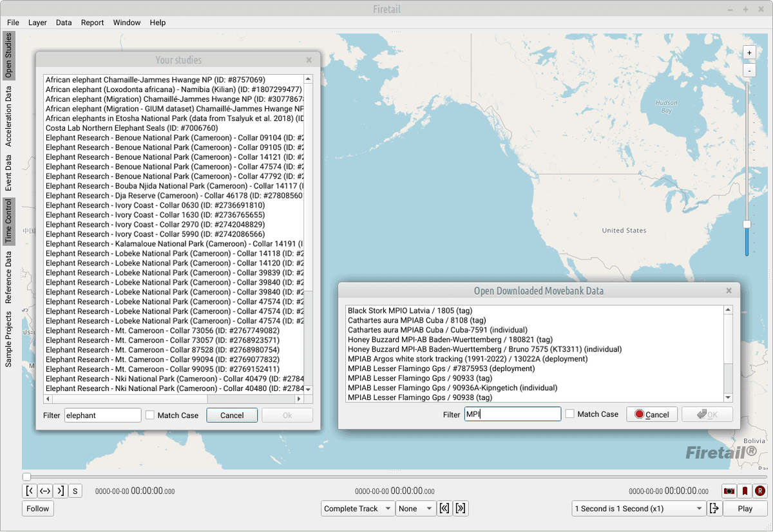Click the camera snapshot icon
The image size is (773, 532).
click(729, 491)
